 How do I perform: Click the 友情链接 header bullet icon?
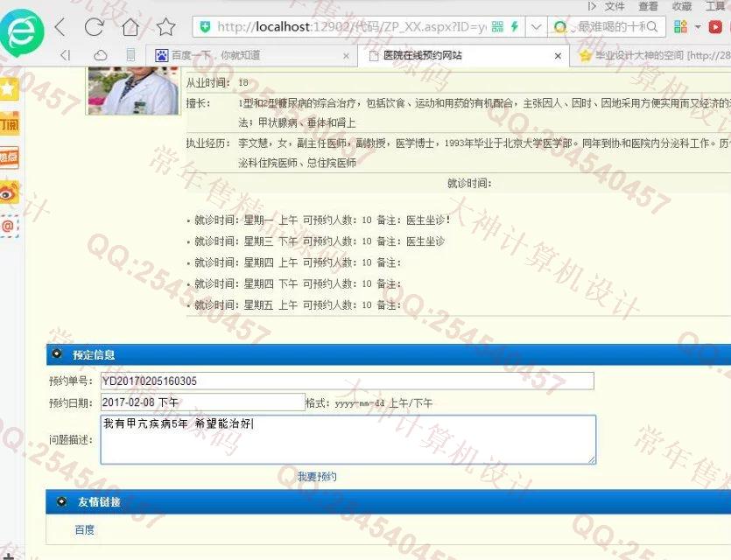61,501
